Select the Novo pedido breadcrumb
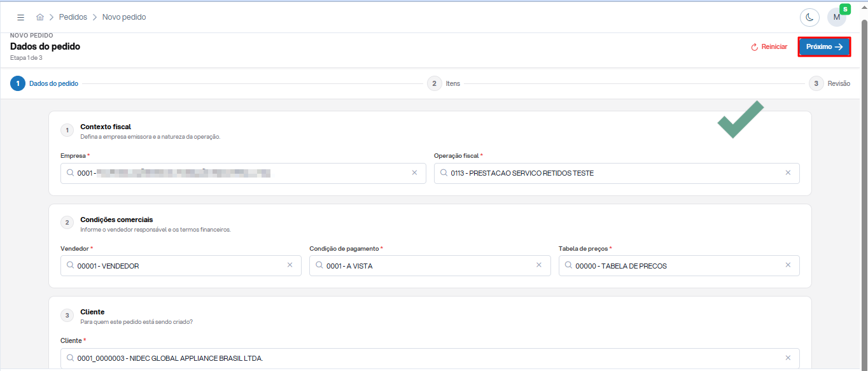The width and height of the screenshot is (868, 371). point(124,17)
